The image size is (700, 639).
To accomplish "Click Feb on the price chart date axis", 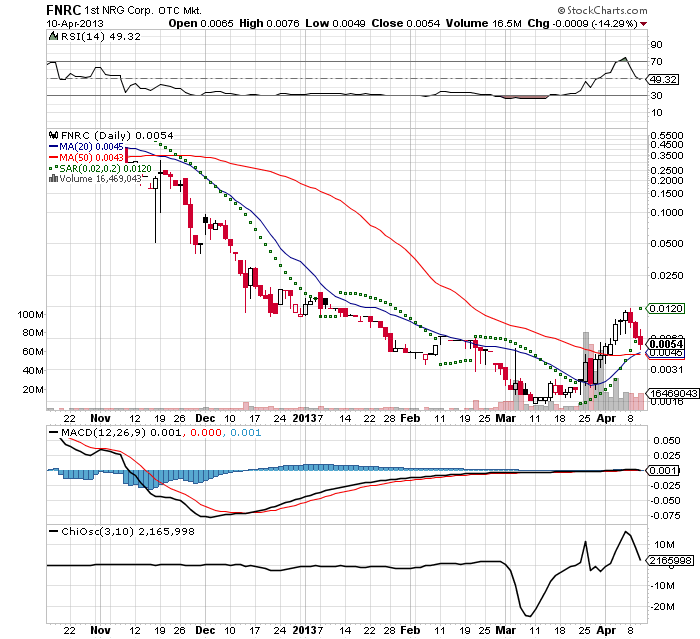I will [x=410, y=418].
